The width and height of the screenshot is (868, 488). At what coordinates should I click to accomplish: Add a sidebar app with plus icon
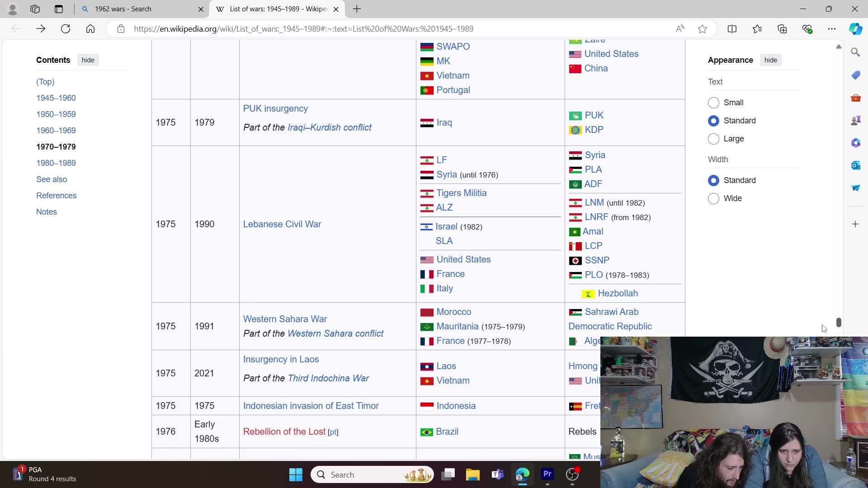tap(855, 224)
